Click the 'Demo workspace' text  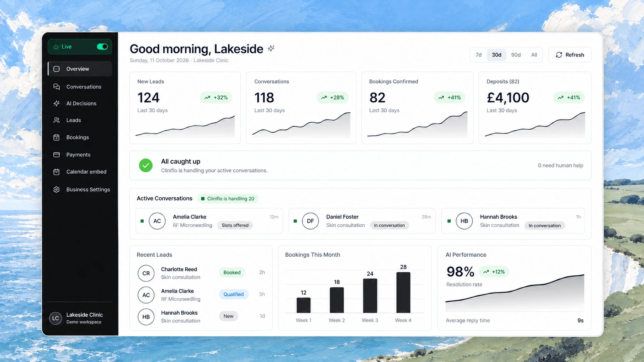[x=84, y=322]
